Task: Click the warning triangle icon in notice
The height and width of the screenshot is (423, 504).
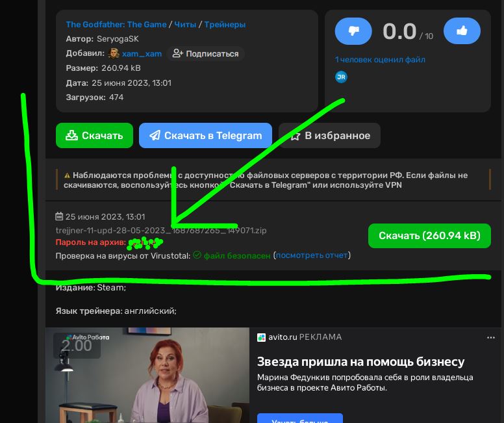Action: point(67,175)
